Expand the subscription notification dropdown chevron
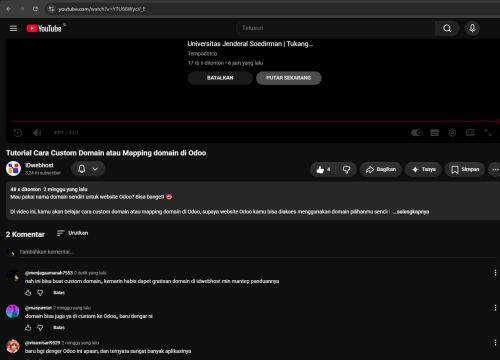Viewport: 500px width, 360px height. pyautogui.click(x=95, y=169)
